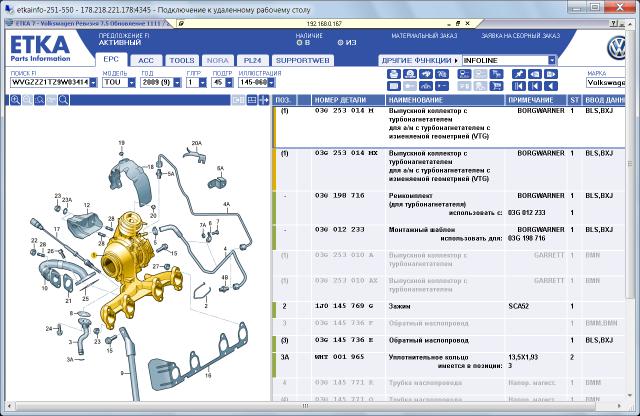Click the toolbar icon right of the printer

coord(410,74)
